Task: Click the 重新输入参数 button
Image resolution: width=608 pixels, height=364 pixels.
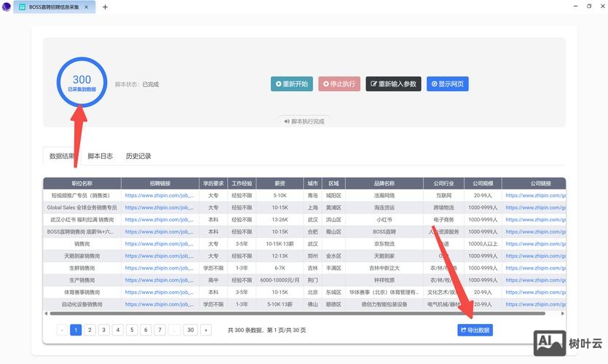Action: [x=393, y=84]
